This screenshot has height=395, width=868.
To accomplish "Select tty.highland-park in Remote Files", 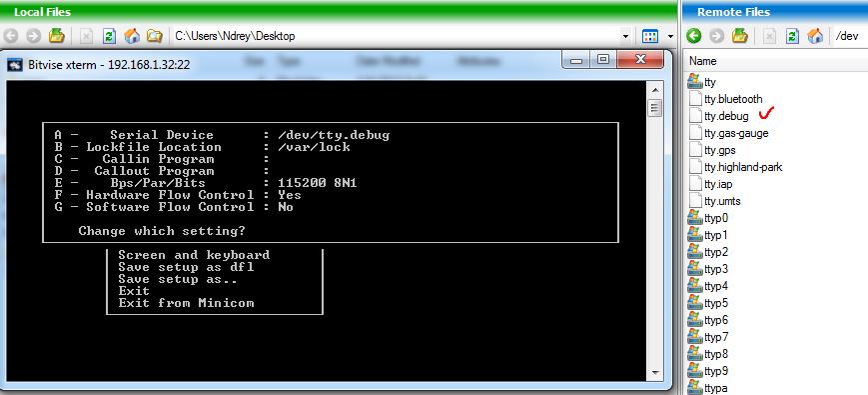I will 743,167.
